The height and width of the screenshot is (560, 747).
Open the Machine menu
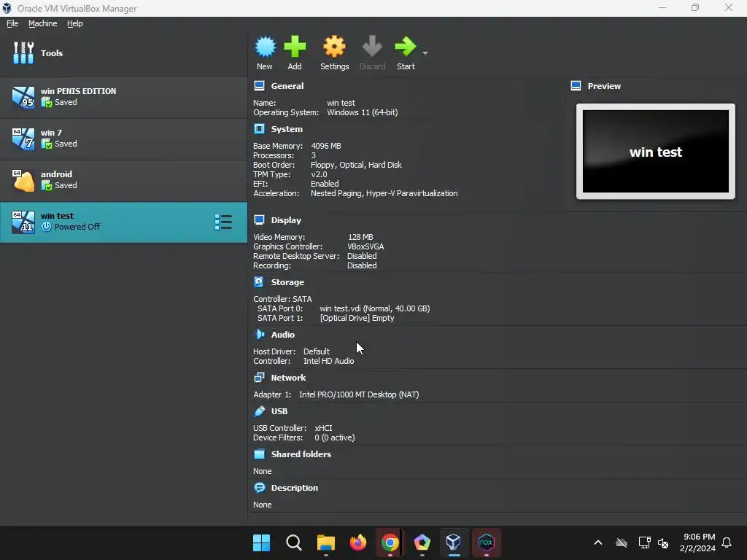click(43, 23)
